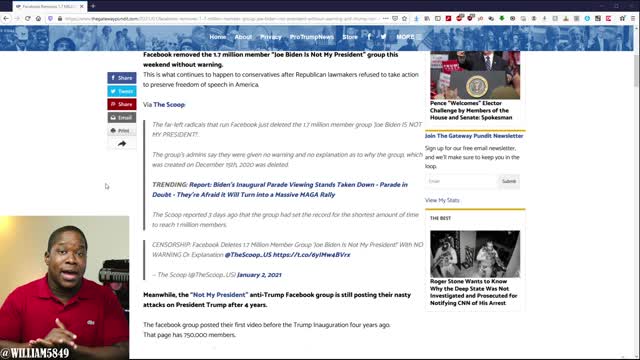Submit the newsletter signup

click(x=509, y=181)
